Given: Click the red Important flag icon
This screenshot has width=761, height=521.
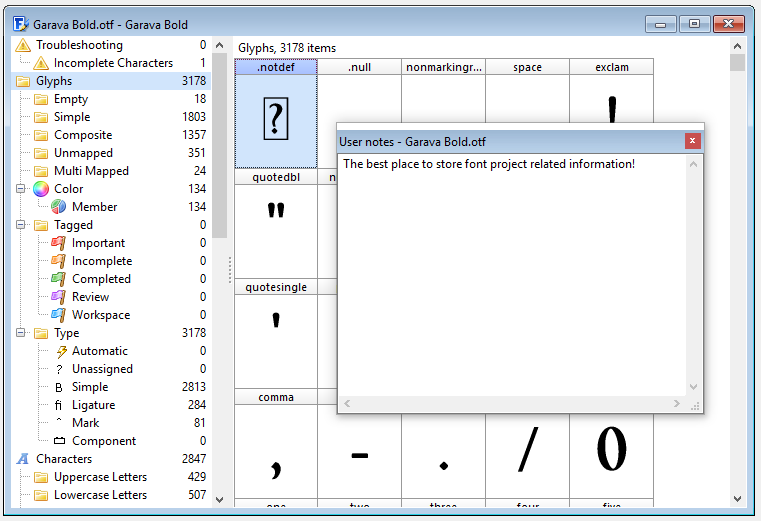Looking at the screenshot, I should (x=59, y=243).
